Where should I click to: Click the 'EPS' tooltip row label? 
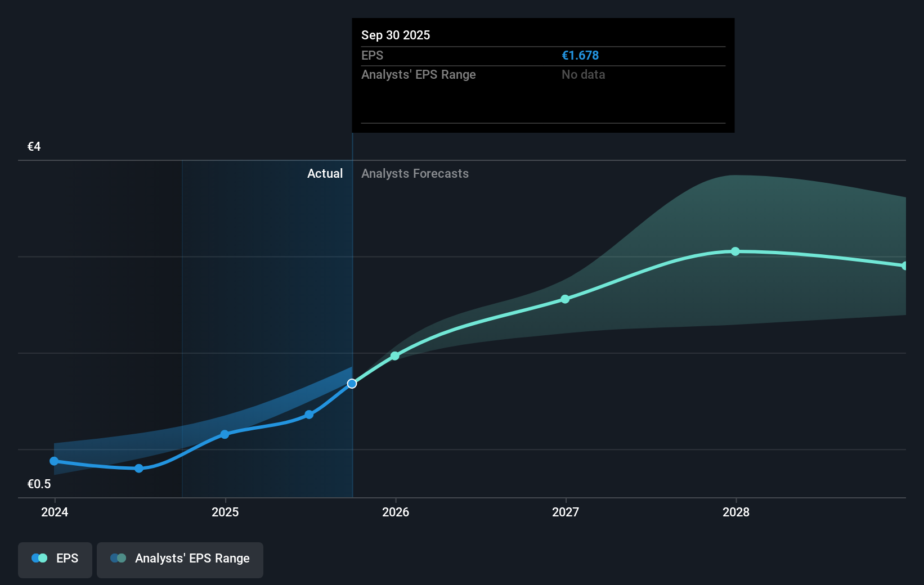pos(373,56)
